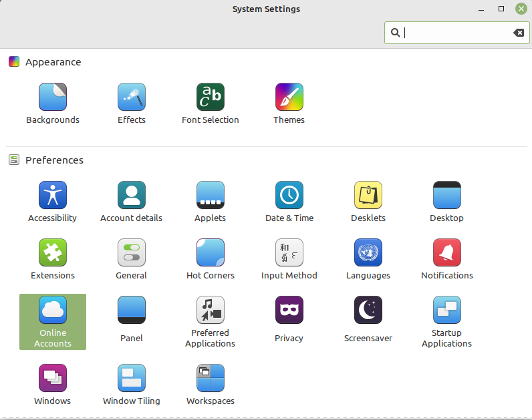Open the Applets configuration
The width and height of the screenshot is (532, 420).
click(x=211, y=196)
